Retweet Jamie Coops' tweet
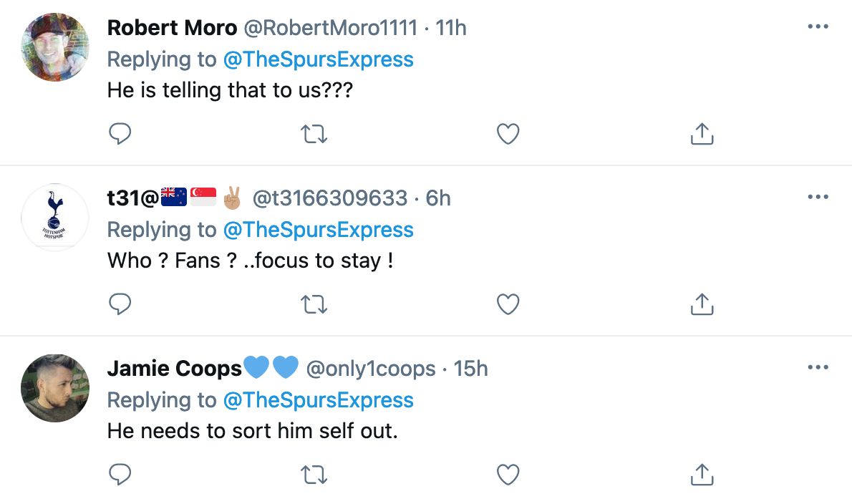Screen dimensions: 852x504 pyautogui.click(x=314, y=474)
